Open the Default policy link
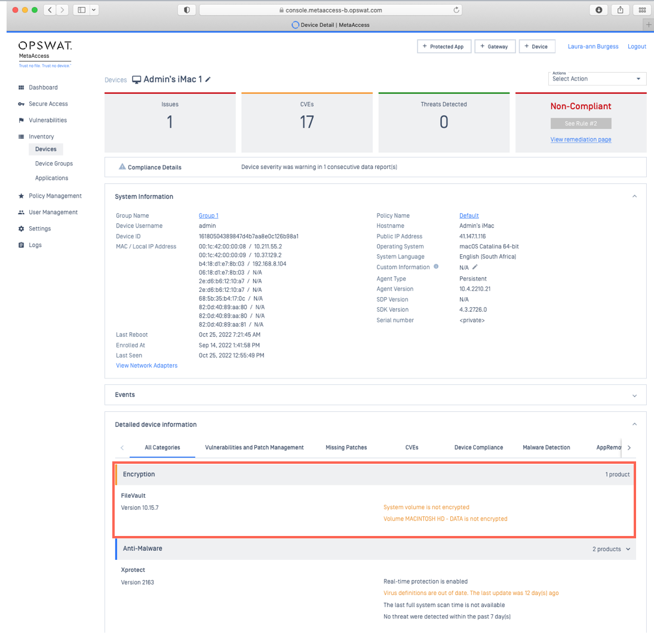The image size is (654, 644). tap(469, 215)
